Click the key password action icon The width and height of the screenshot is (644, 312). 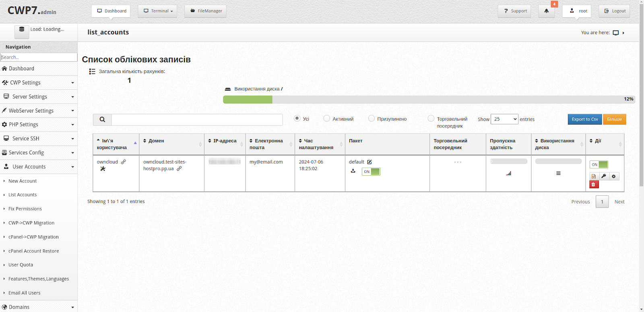pos(603,177)
